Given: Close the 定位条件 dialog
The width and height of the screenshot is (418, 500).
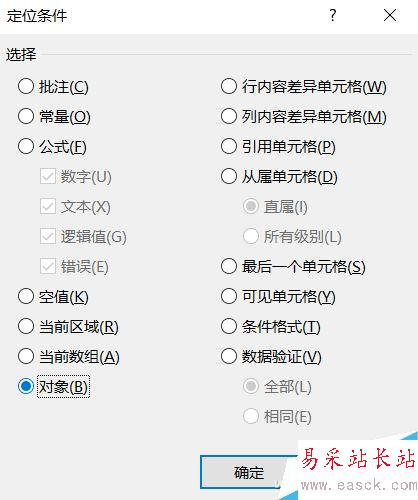Looking at the screenshot, I should coord(390,15).
